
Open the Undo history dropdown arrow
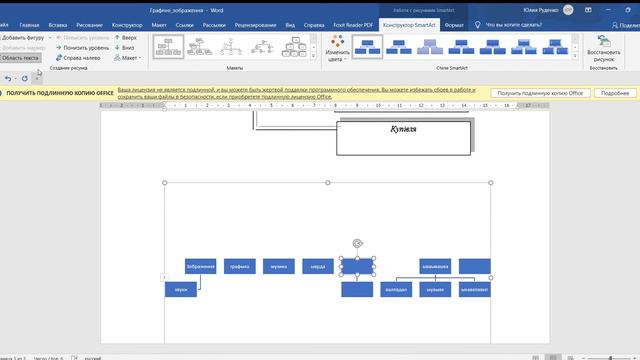(x=16, y=78)
